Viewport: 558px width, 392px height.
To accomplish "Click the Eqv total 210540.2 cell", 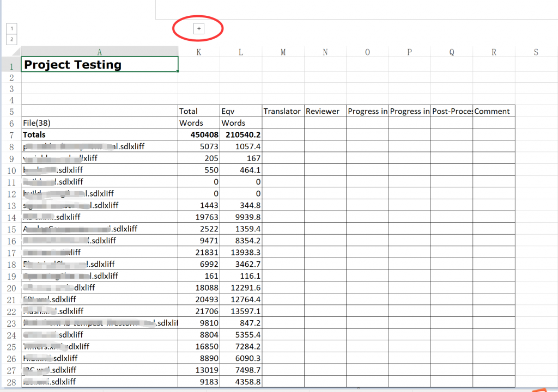I will coord(241,134).
